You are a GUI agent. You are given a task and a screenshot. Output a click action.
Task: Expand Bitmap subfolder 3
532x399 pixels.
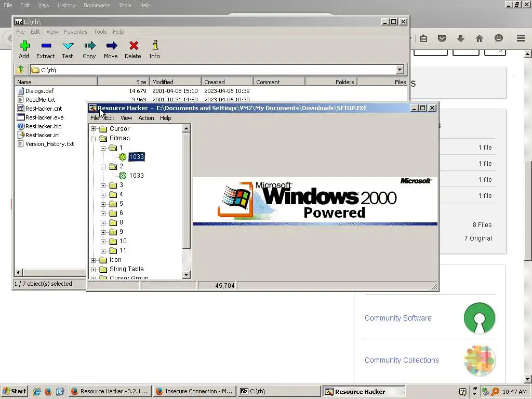coord(103,185)
